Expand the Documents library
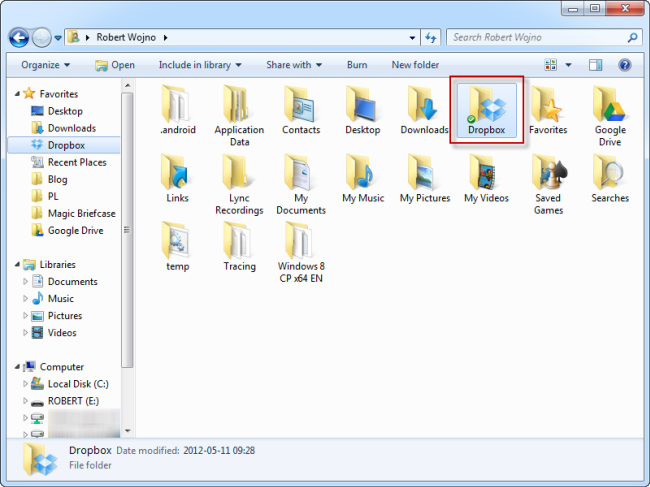Image resolution: width=650 pixels, height=487 pixels. pos(25,281)
